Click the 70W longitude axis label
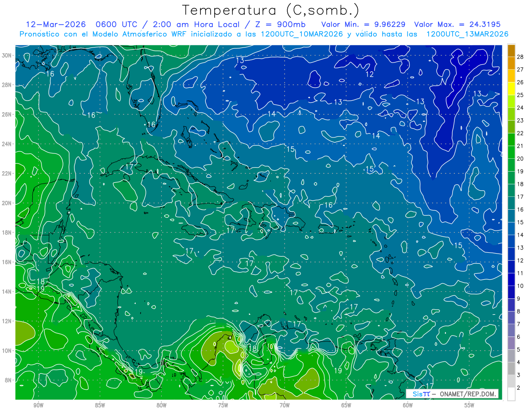The image size is (532, 411). pos(285,405)
